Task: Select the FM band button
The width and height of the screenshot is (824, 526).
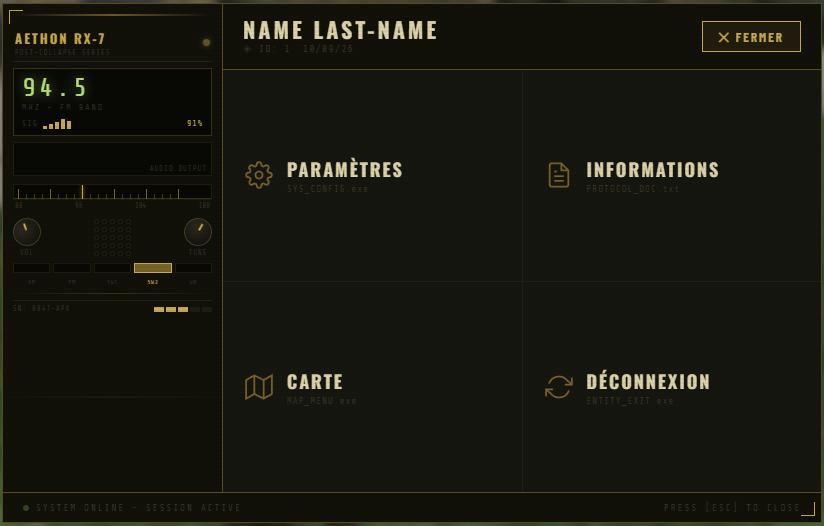Action: click(72, 268)
